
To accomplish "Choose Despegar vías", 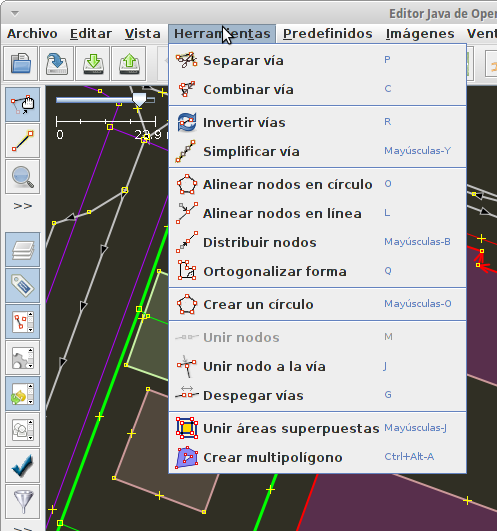I will [318, 396].
